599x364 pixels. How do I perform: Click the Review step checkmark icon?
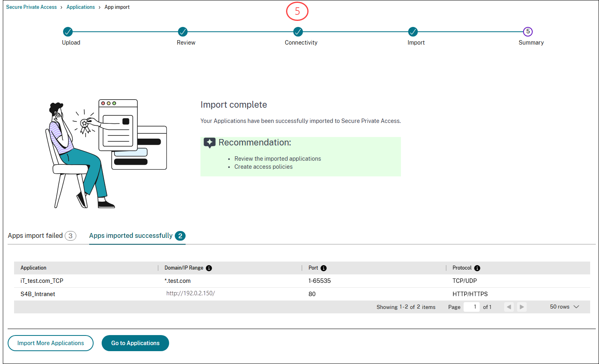183,32
